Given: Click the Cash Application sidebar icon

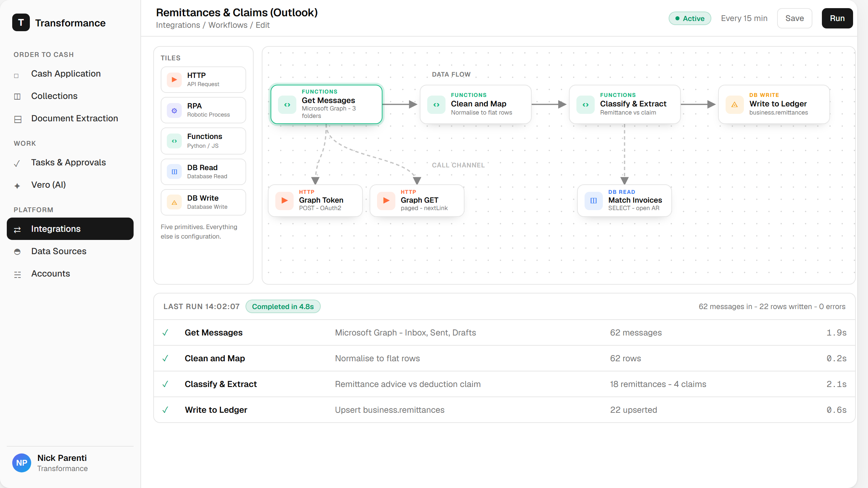Looking at the screenshot, I should [x=16, y=76].
